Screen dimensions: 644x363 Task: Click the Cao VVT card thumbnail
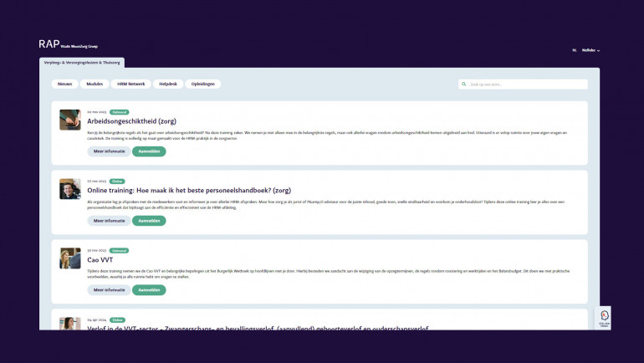pos(69,258)
